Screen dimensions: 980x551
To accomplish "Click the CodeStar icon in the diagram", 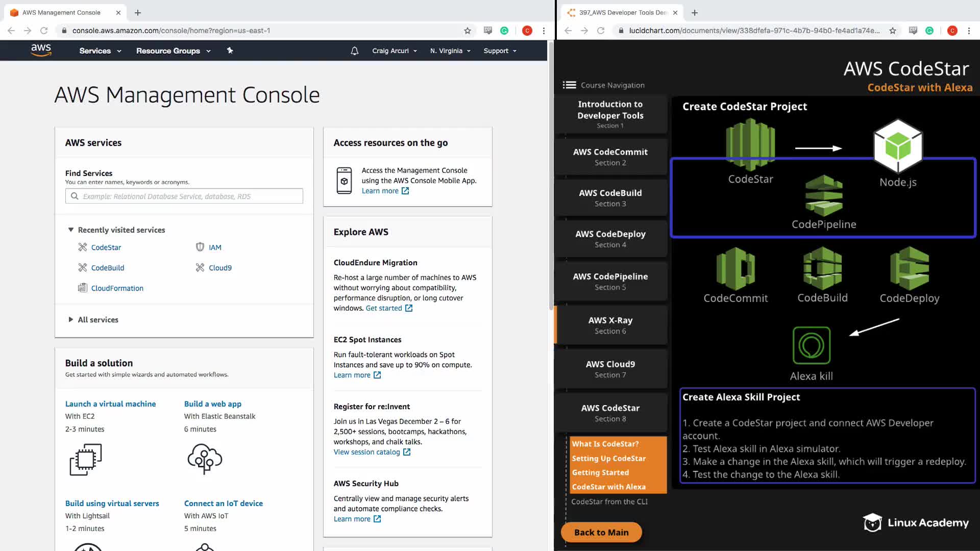I will [750, 144].
